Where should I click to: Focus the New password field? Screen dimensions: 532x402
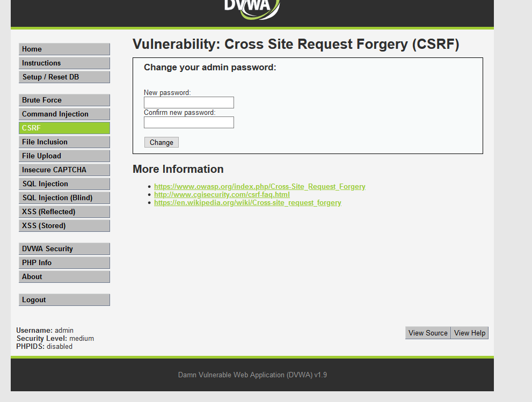click(189, 103)
